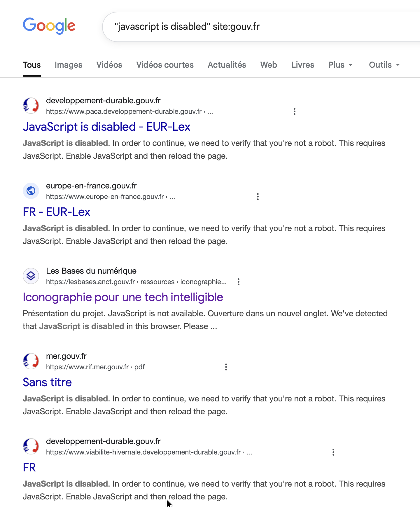Open "Iconographie pour une tech intelligible" link
This screenshot has height=507, width=420.
pyautogui.click(x=123, y=297)
